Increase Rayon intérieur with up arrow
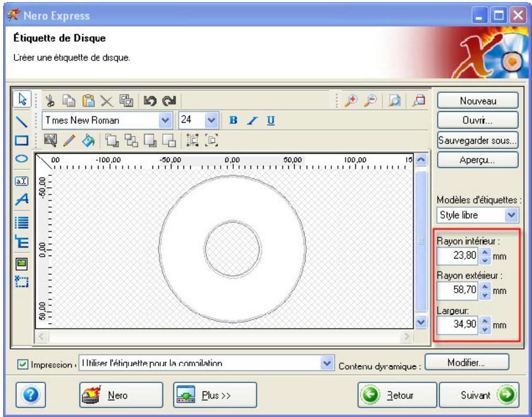 click(x=485, y=252)
